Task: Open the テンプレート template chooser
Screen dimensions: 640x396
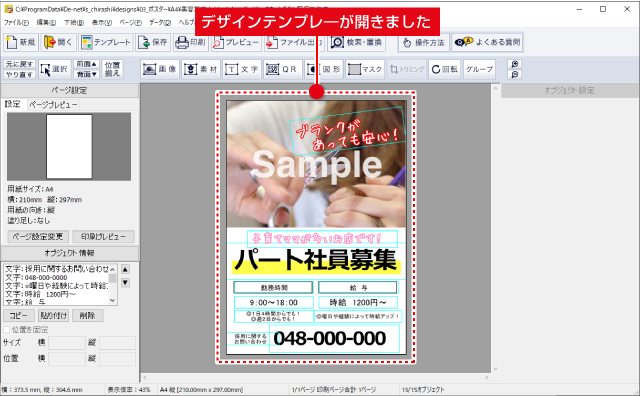Action: pyautogui.click(x=106, y=42)
